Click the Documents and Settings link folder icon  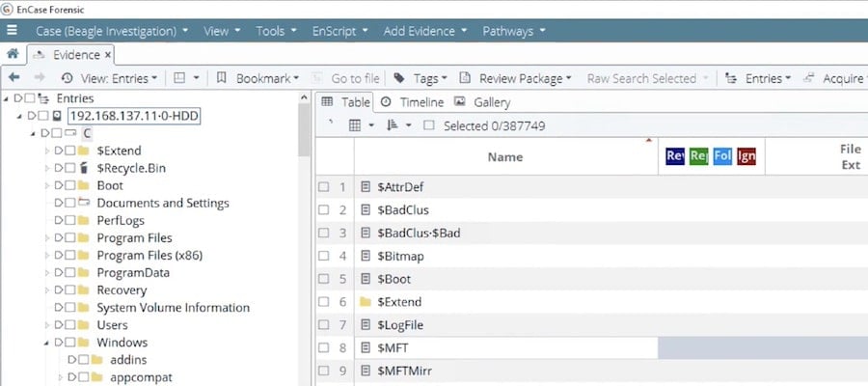(84, 203)
